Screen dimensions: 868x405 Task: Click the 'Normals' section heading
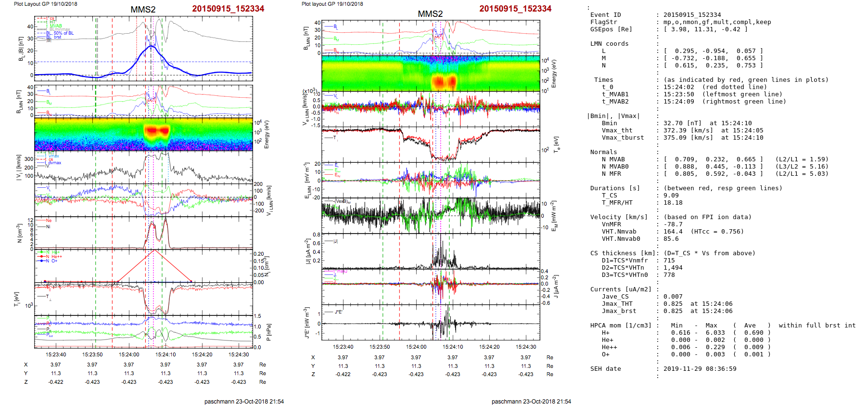pos(604,152)
